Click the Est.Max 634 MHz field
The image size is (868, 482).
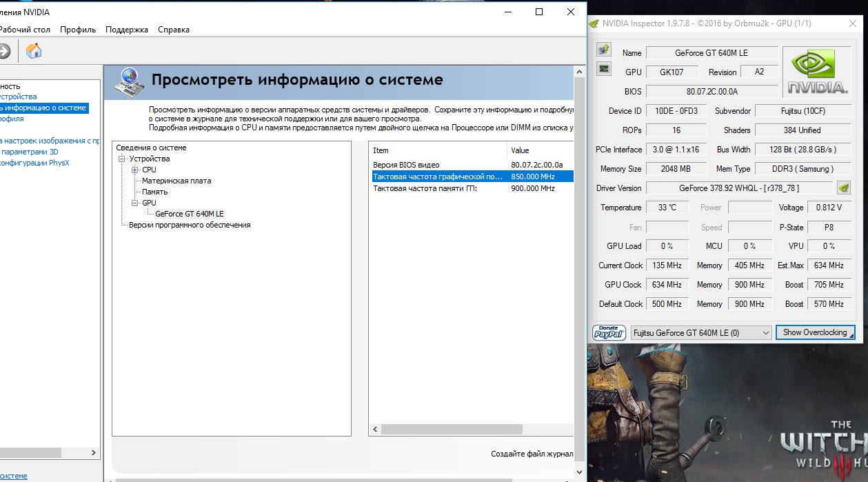[829, 265]
